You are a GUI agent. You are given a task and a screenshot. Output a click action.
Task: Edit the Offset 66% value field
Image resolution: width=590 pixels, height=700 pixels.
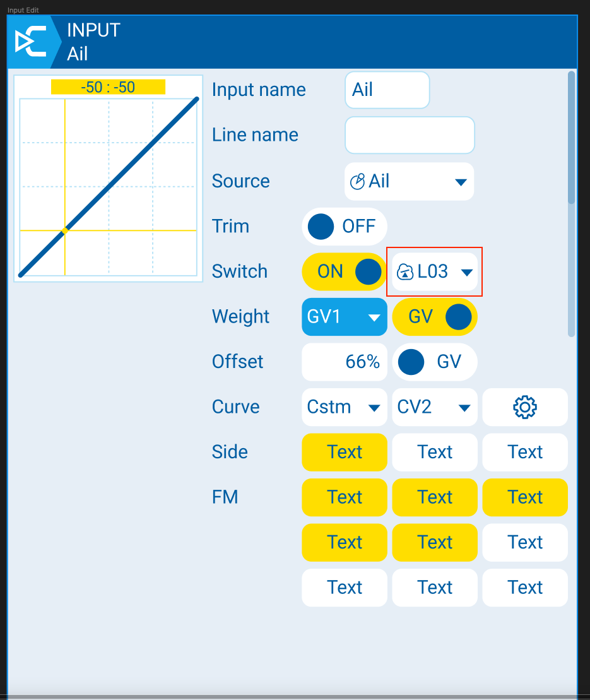(344, 362)
